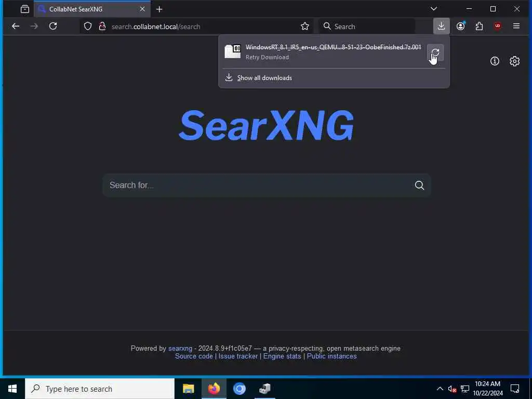Open the Windows Start menu
This screenshot has height=399, width=532.
coord(12,389)
